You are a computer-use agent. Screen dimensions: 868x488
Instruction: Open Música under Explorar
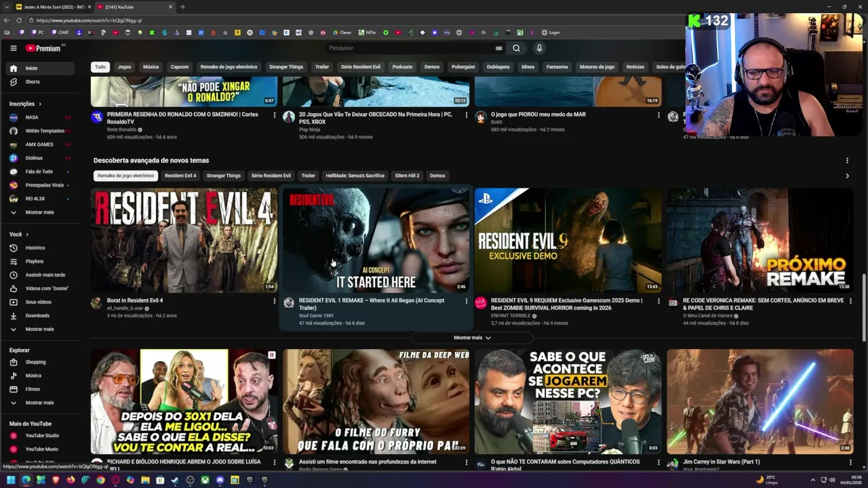point(41,375)
